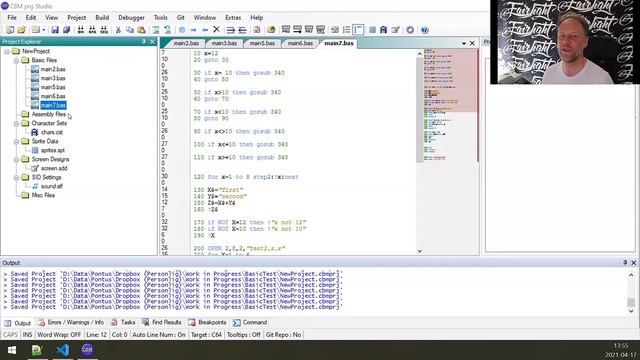Click the paste clipboard icon

click(x=141, y=30)
